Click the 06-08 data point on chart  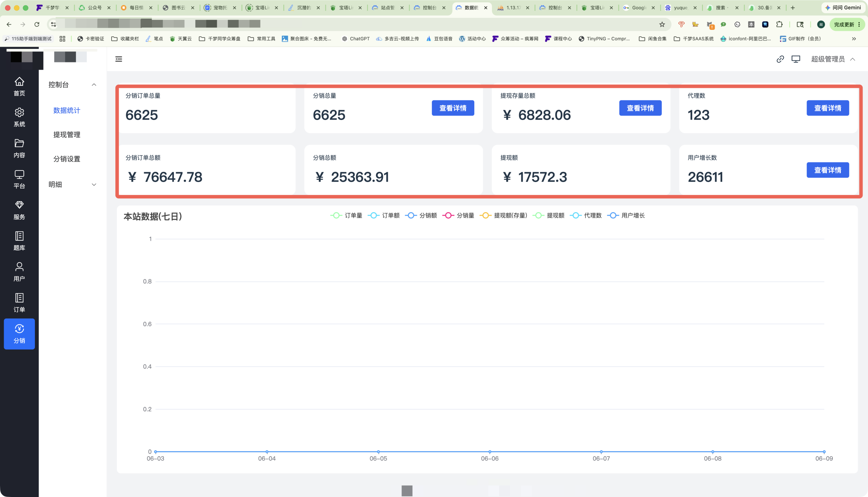pyautogui.click(x=712, y=452)
